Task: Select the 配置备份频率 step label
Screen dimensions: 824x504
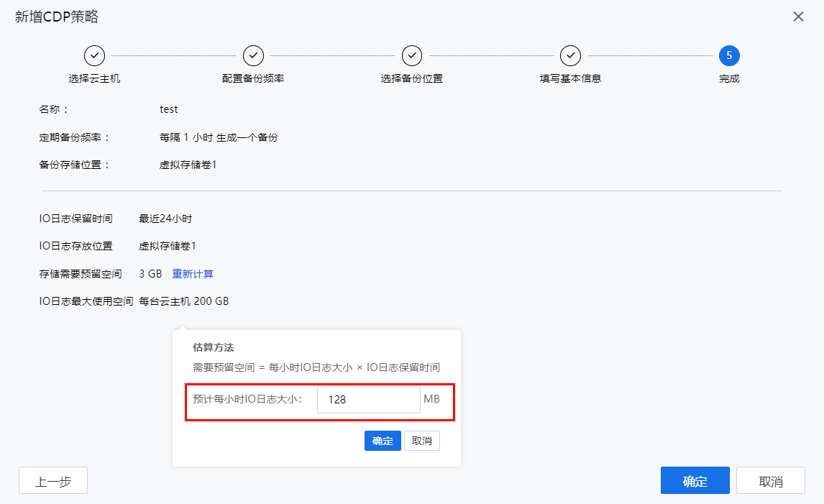Action: [253, 78]
